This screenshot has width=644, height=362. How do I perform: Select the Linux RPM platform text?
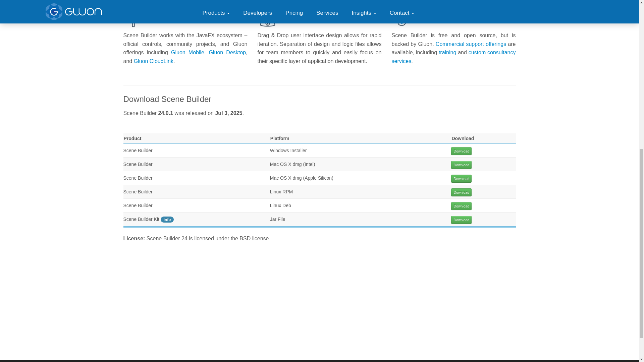pyautogui.click(x=281, y=192)
